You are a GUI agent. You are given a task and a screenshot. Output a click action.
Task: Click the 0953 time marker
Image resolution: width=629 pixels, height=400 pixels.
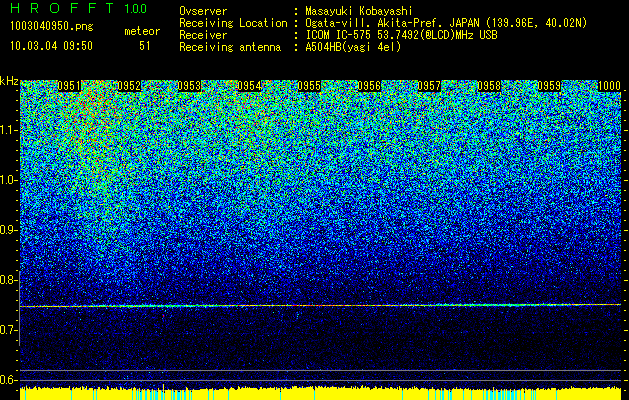[x=189, y=86]
